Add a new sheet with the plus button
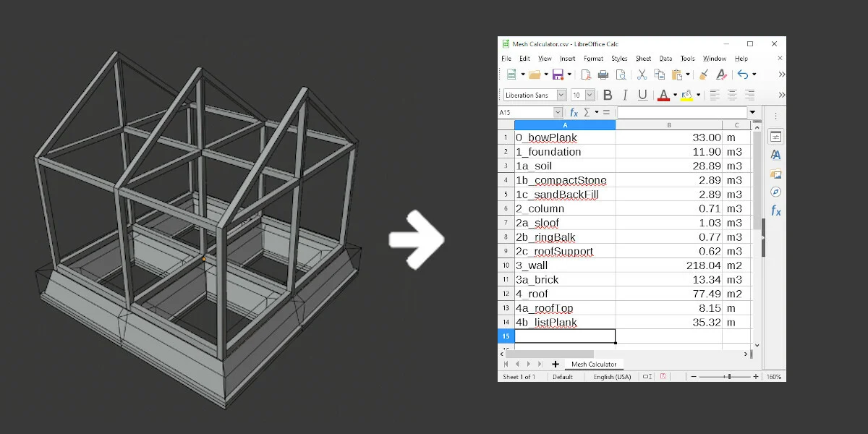868x434 pixels. 556,364
